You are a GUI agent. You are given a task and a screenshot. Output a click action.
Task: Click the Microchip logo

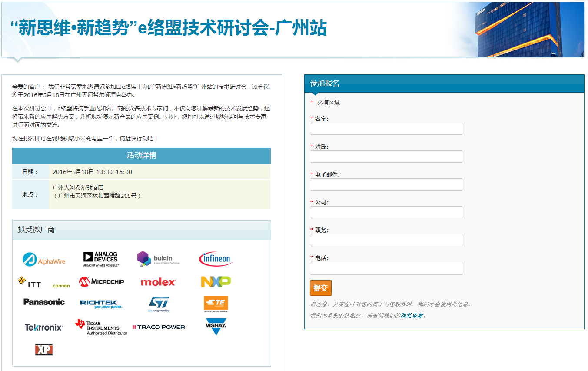(x=101, y=282)
